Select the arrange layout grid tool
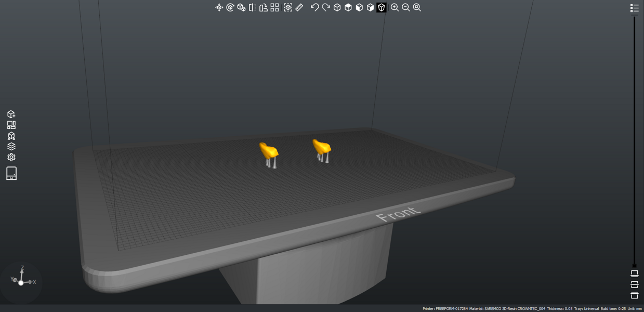This screenshot has width=644, height=312. pyautogui.click(x=274, y=7)
